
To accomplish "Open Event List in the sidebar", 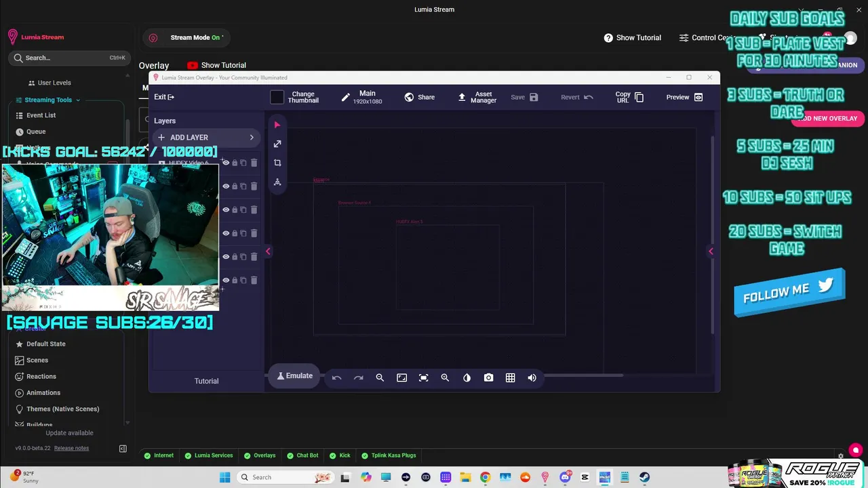I will (41, 115).
